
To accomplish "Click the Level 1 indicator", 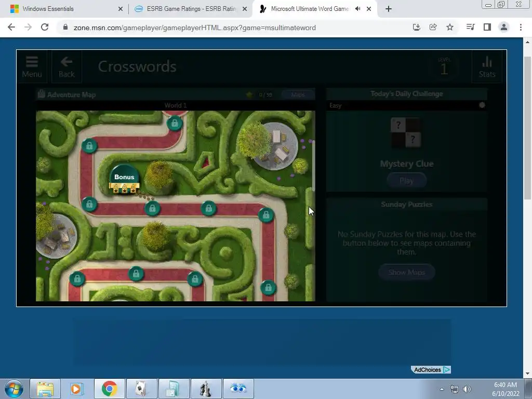I will 444,66.
